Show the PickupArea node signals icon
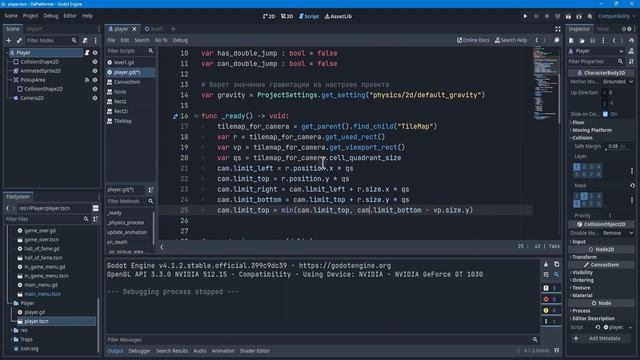 (87, 80)
